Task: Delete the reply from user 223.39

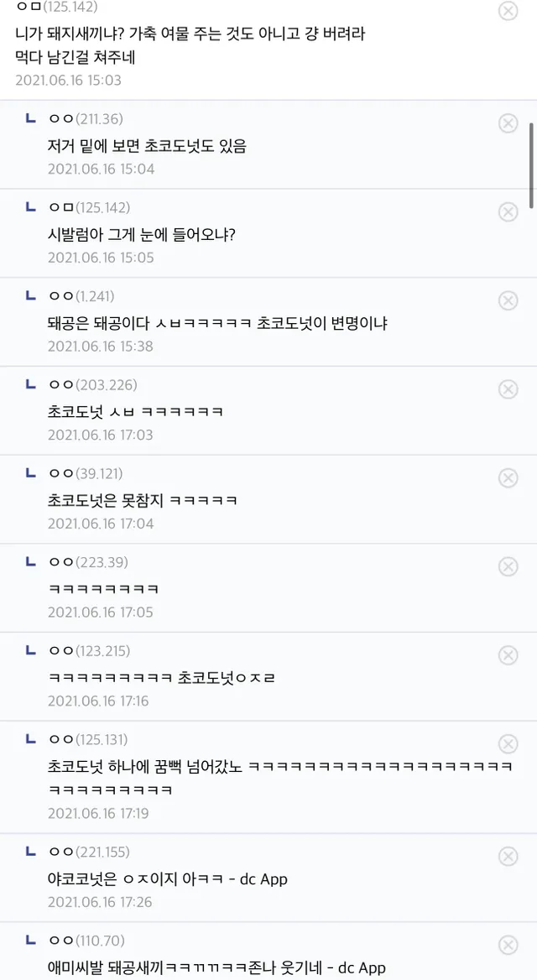Action: tap(508, 566)
